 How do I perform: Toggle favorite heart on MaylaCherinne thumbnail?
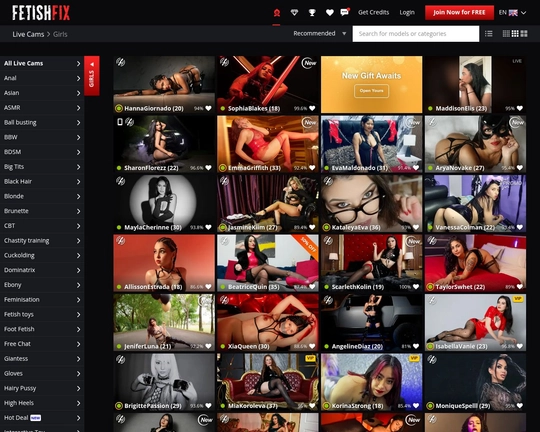tap(208, 227)
